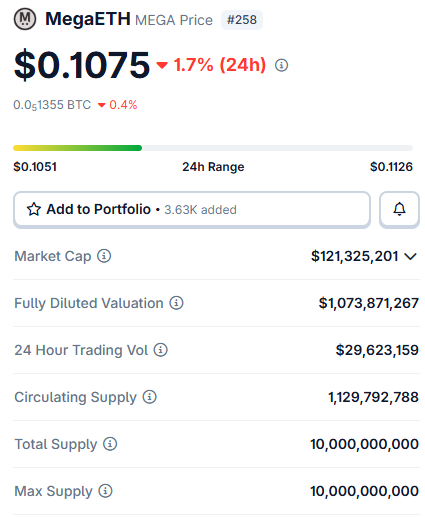
Task: Click the Circulating Supply label
Action: tap(75, 398)
